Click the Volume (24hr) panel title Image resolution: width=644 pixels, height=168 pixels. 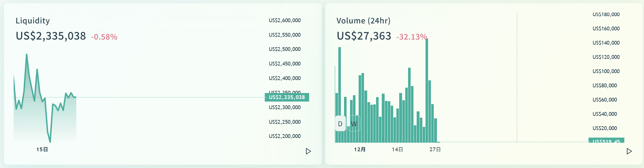click(x=363, y=21)
